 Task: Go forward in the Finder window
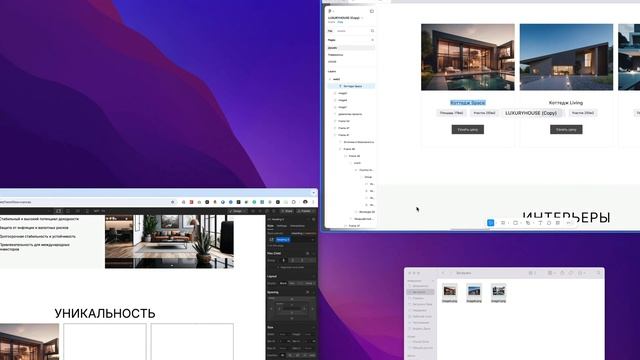pos(451,273)
